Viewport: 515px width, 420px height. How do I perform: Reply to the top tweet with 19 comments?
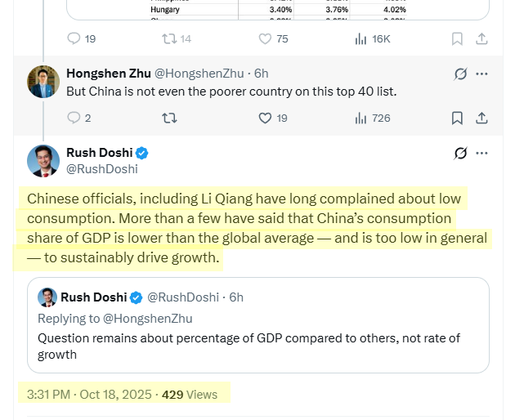[74, 38]
